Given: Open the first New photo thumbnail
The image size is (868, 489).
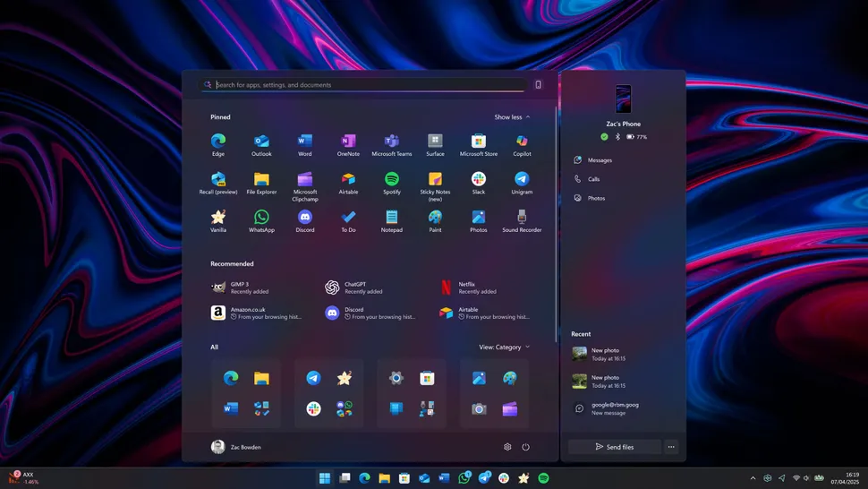Looking at the screenshot, I should pyautogui.click(x=580, y=354).
